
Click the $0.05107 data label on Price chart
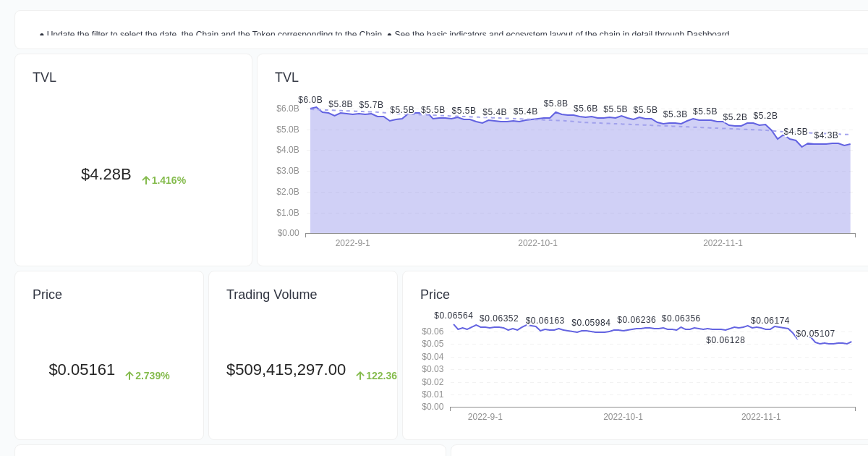815,334
